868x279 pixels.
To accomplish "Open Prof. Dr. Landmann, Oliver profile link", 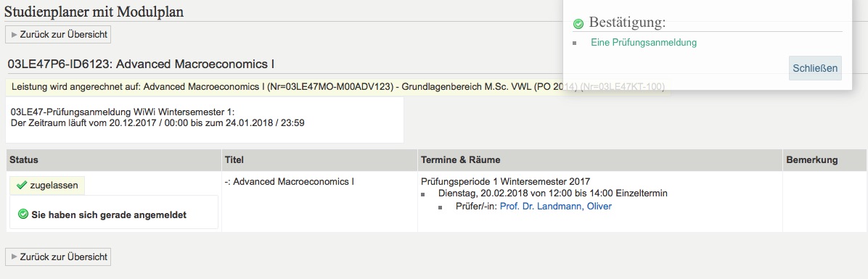I will point(556,206).
